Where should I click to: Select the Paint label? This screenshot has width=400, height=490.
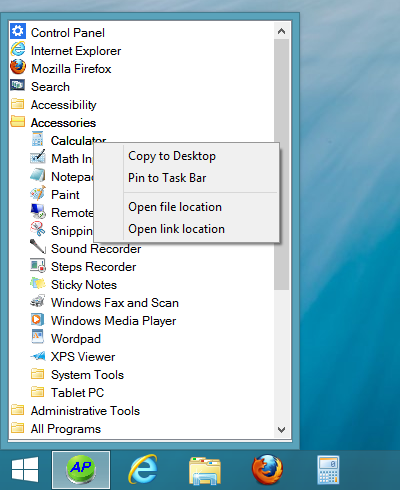[x=65, y=195]
